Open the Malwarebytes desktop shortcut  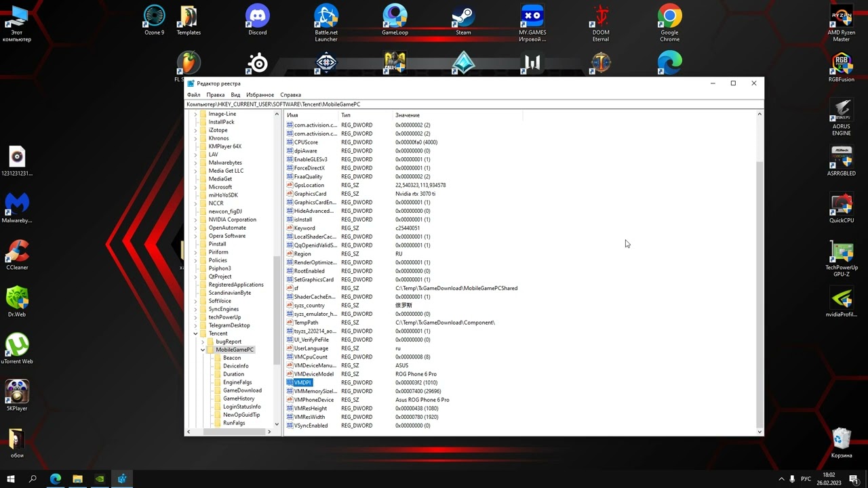click(17, 208)
